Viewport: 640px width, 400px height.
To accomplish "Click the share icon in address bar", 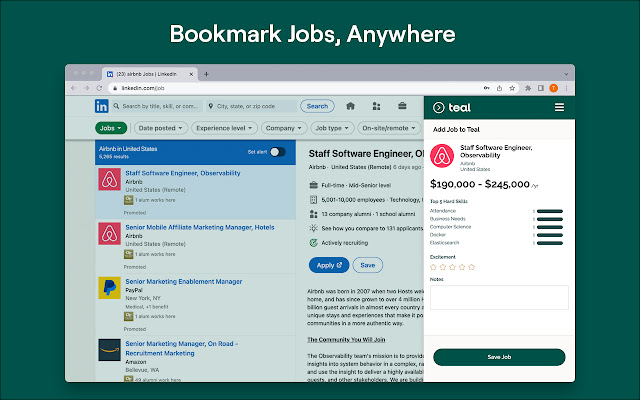I will coord(499,88).
